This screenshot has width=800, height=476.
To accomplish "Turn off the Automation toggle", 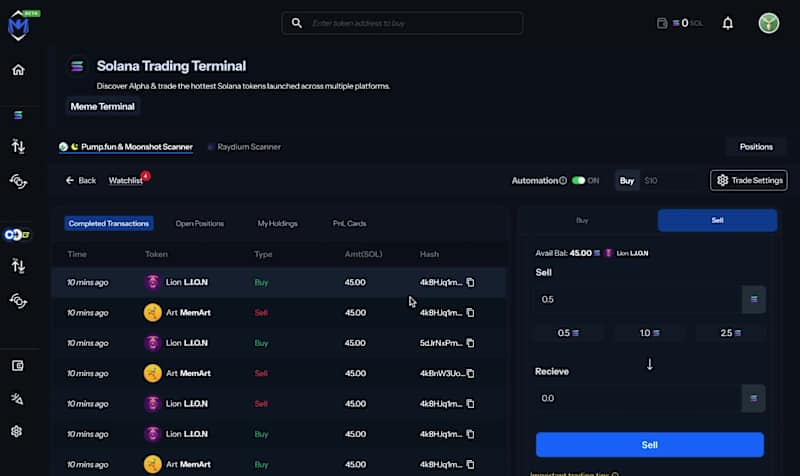I will click(578, 181).
